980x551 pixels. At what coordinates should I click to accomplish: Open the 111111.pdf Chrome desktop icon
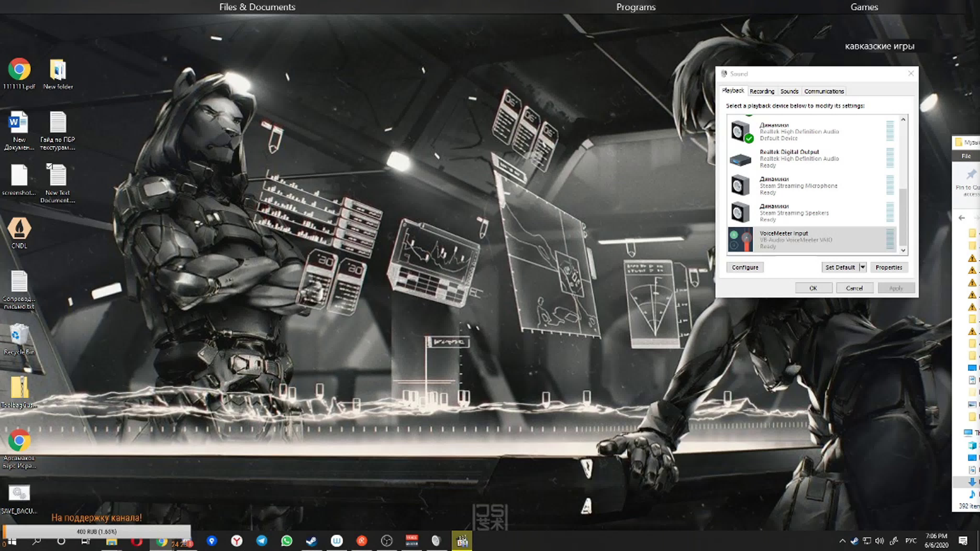pos(19,74)
